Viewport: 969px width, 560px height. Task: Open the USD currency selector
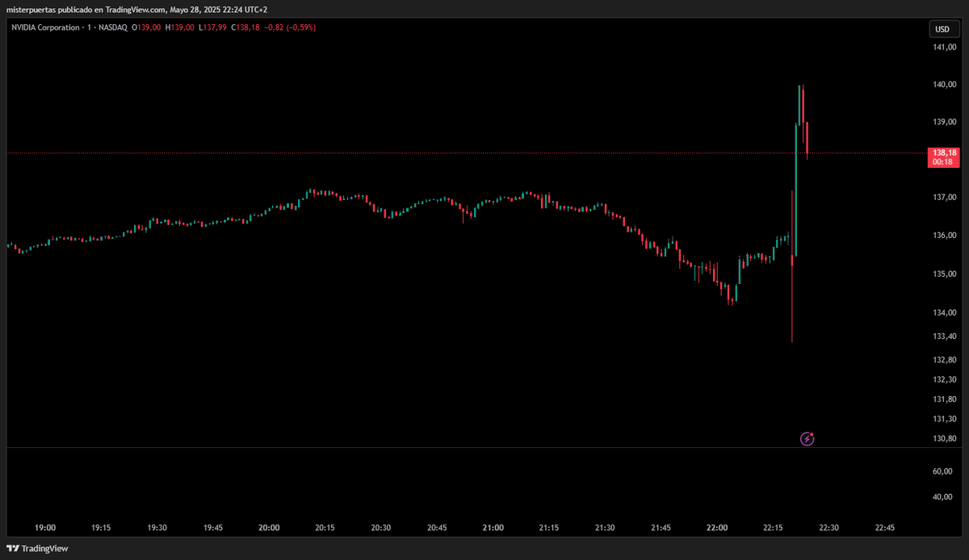[x=942, y=29]
